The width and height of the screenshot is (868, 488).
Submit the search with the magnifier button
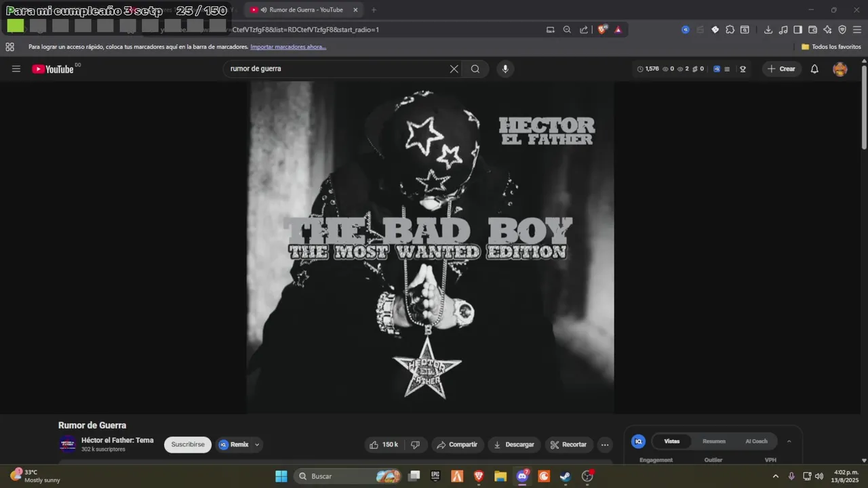[475, 68]
